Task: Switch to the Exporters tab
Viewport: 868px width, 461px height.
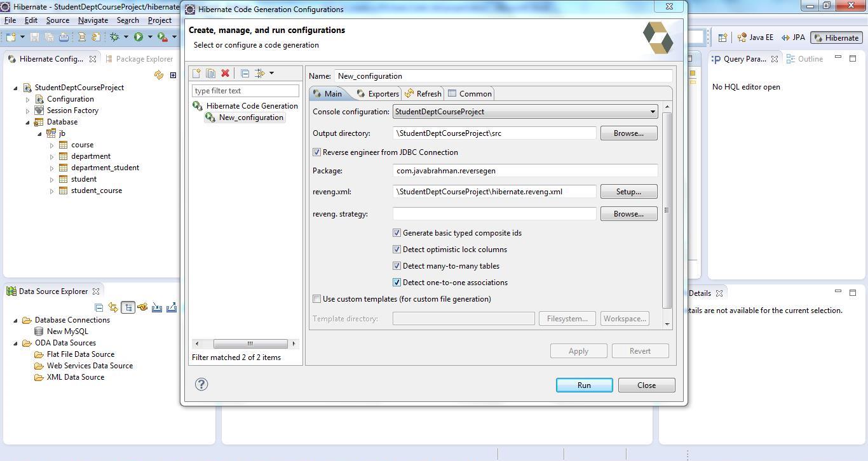Action: click(x=377, y=94)
